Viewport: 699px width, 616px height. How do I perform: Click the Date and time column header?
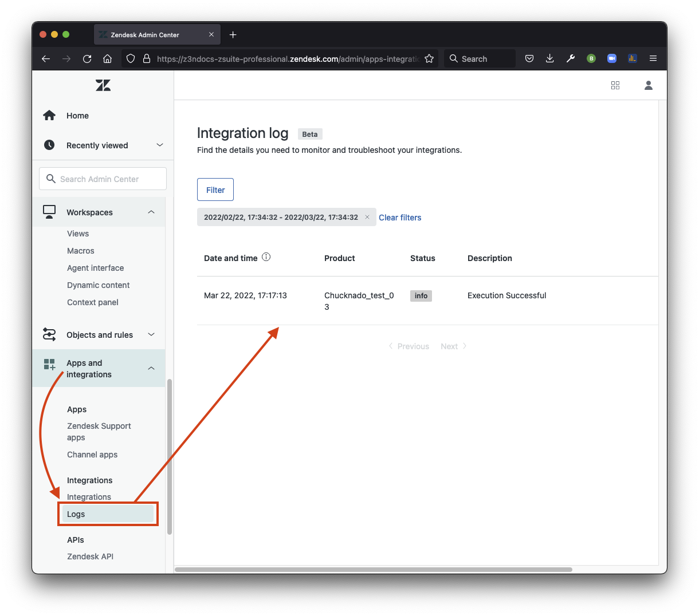[231, 258]
